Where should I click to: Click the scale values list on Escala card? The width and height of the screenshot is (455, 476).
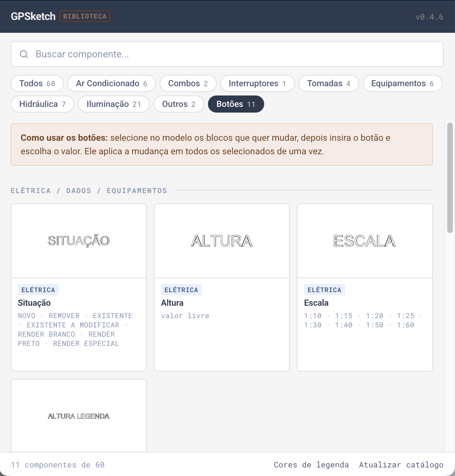[363, 320]
